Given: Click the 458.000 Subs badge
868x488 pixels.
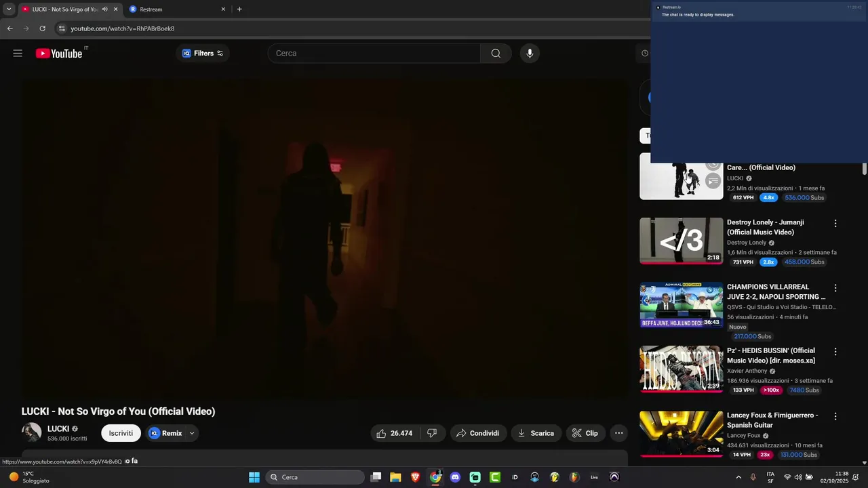Looking at the screenshot, I should [x=805, y=262].
